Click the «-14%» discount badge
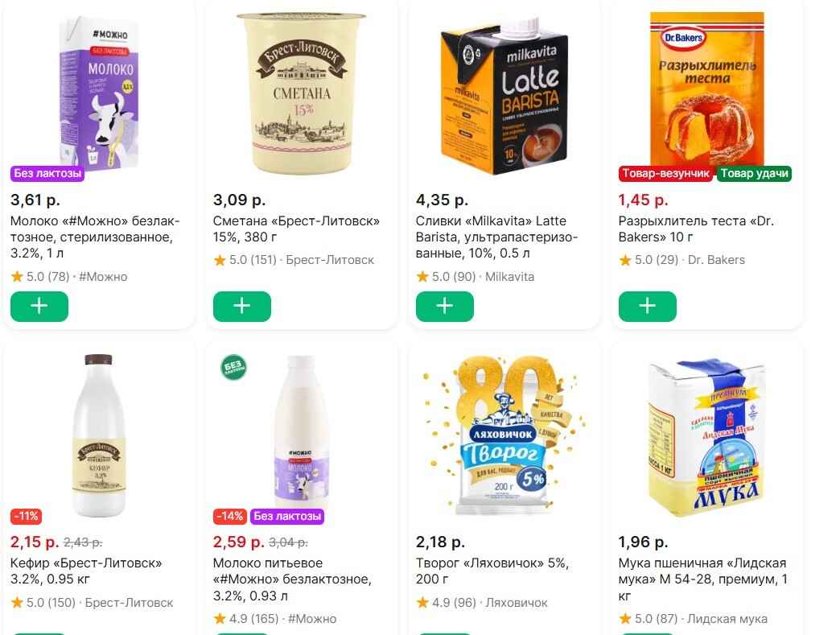The height and width of the screenshot is (635, 840). [x=229, y=516]
